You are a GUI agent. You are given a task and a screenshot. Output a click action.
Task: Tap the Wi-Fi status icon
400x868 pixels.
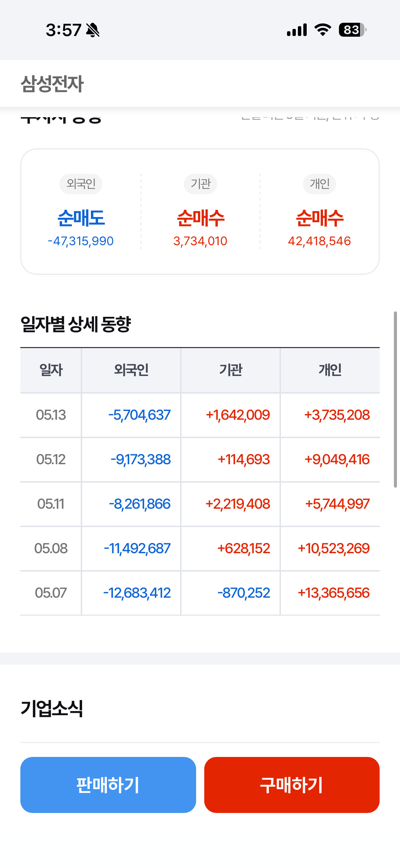pos(323,30)
